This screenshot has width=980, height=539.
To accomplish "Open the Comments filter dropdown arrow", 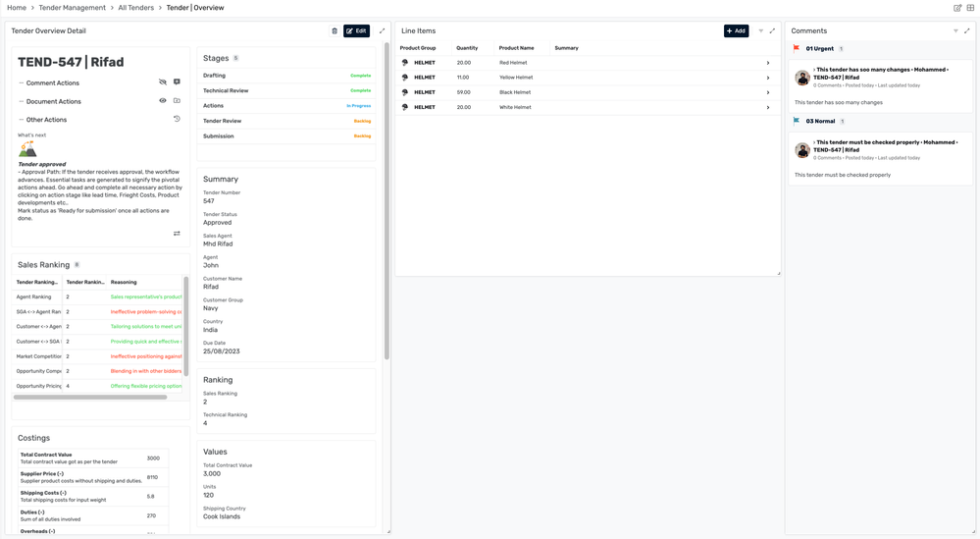I will [955, 30].
